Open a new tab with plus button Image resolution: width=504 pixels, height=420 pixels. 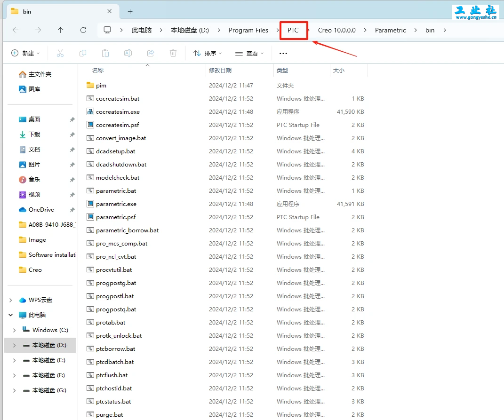pos(130,12)
